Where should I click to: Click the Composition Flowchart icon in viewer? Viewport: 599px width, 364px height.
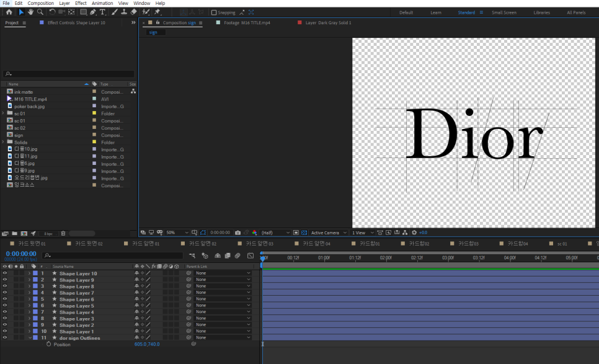coord(405,233)
